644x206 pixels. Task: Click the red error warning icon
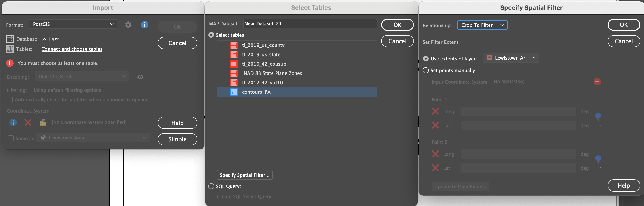click(10, 63)
